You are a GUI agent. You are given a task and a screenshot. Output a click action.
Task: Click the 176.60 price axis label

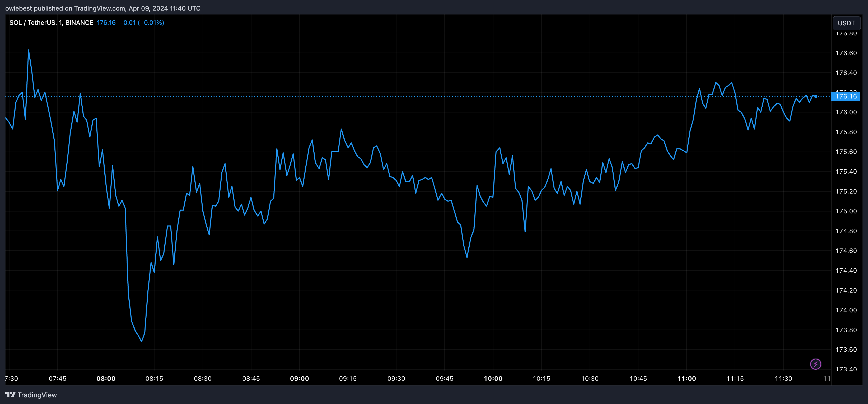click(846, 53)
